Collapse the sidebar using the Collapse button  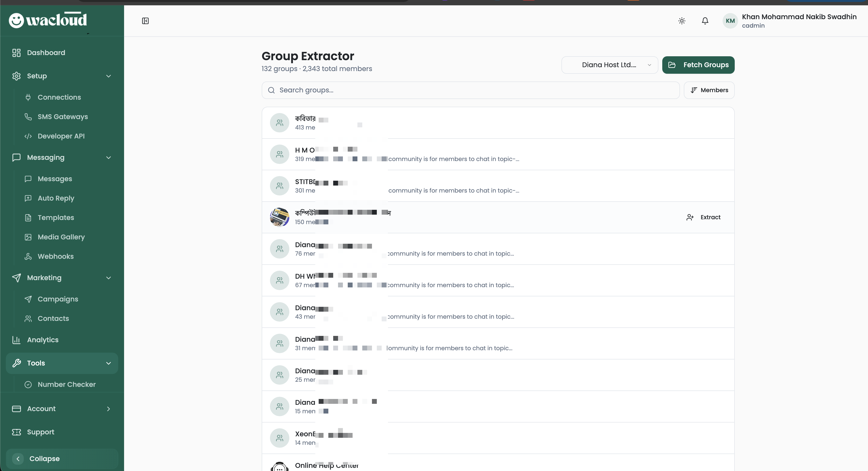[x=44, y=459]
